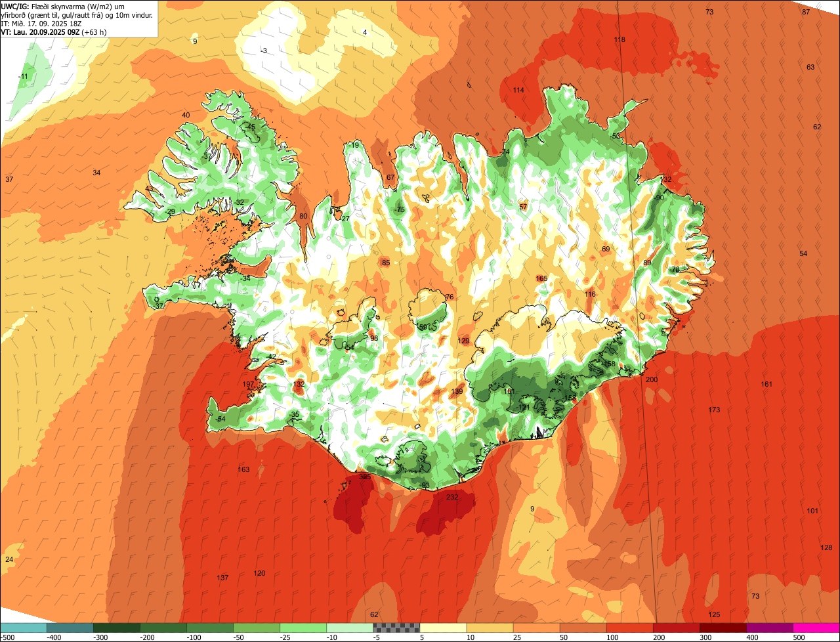Click the '165' value in the highlands
840x642 pixels.
point(541,278)
